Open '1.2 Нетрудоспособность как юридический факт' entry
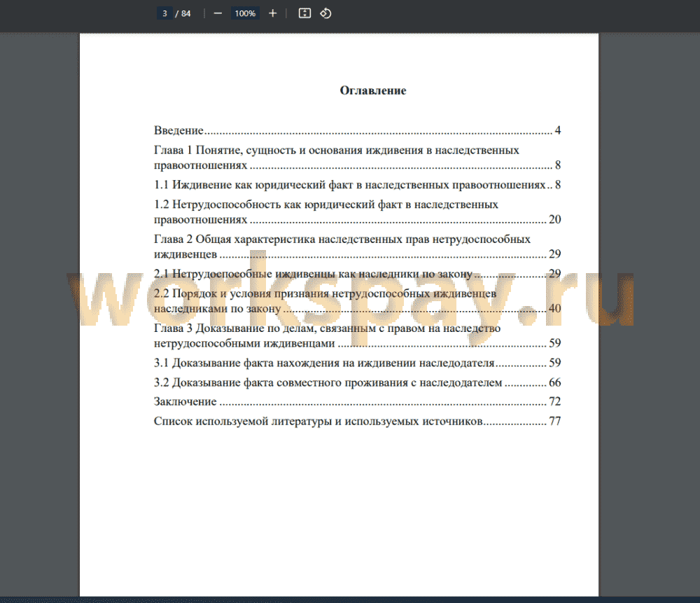 [357, 212]
